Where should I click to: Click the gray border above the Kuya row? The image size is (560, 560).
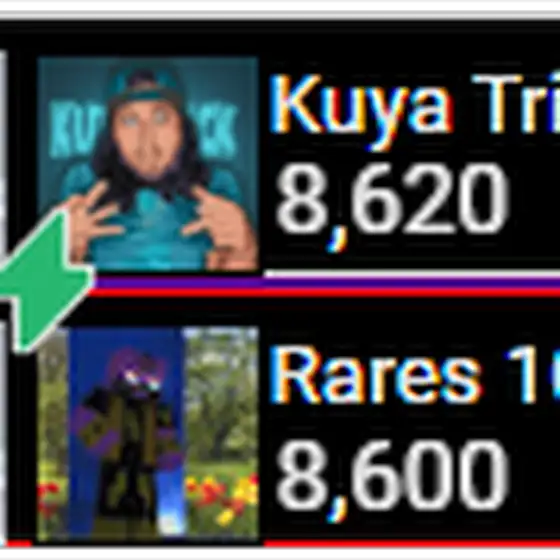pos(280,16)
